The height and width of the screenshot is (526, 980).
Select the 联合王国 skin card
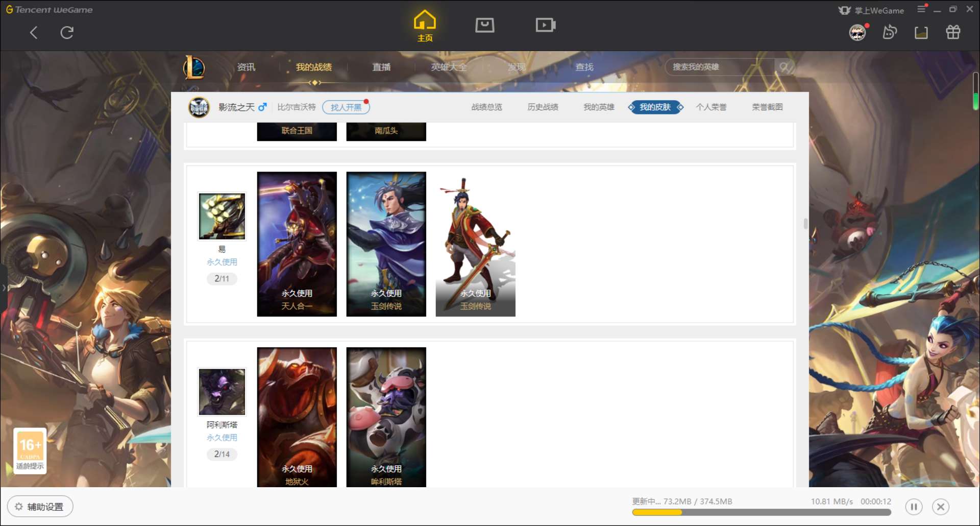pyautogui.click(x=297, y=131)
